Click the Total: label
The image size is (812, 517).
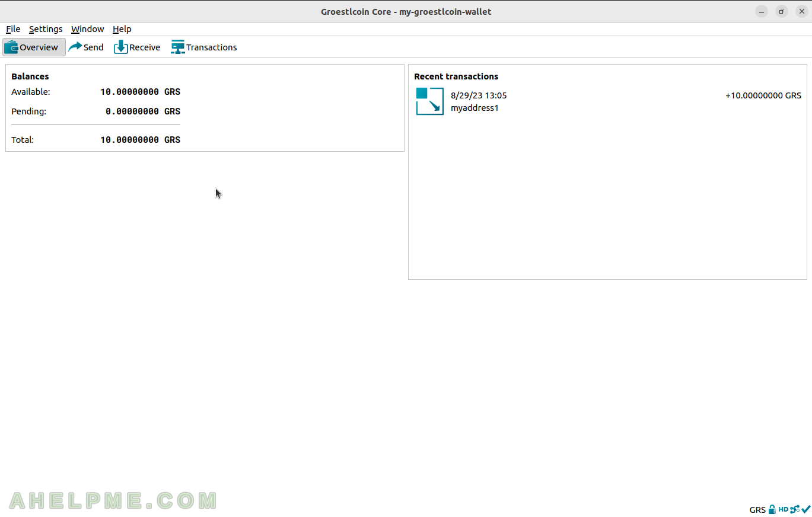click(23, 140)
